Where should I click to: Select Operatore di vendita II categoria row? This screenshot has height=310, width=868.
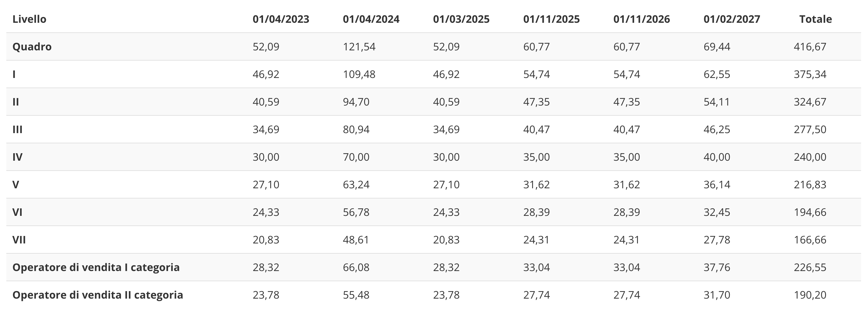[98, 295]
